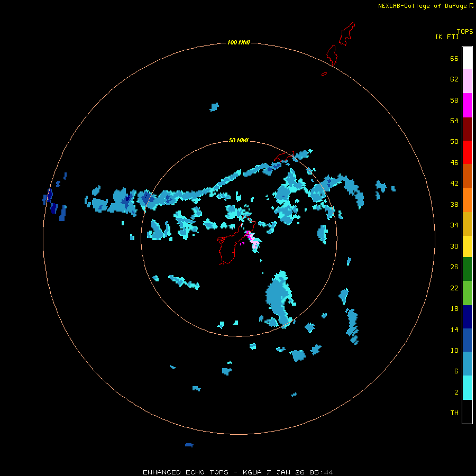The image size is (476, 476).
Task: Click the white color swatch above 66
Action: 467,58
